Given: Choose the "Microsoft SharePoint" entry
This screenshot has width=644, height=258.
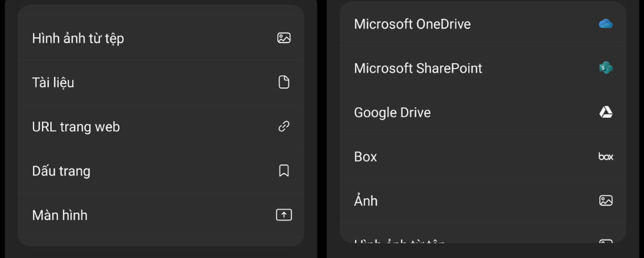Looking at the screenshot, I should click(418, 68).
